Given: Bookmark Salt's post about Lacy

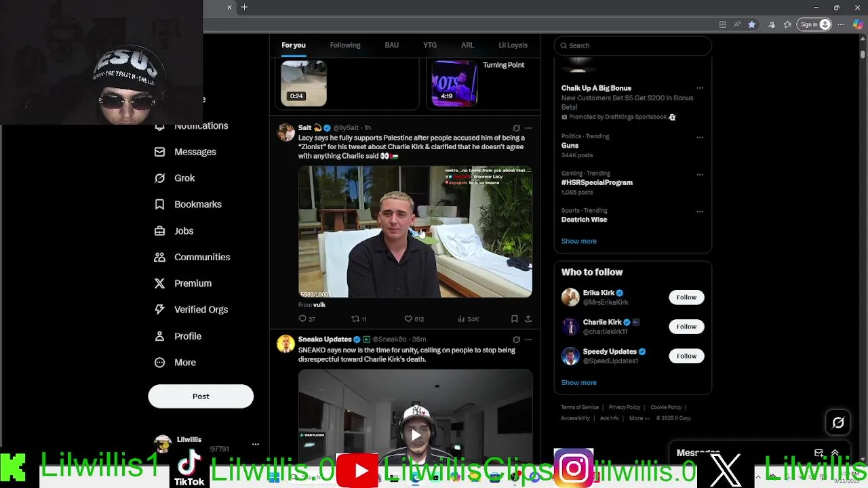Looking at the screenshot, I should click(514, 319).
